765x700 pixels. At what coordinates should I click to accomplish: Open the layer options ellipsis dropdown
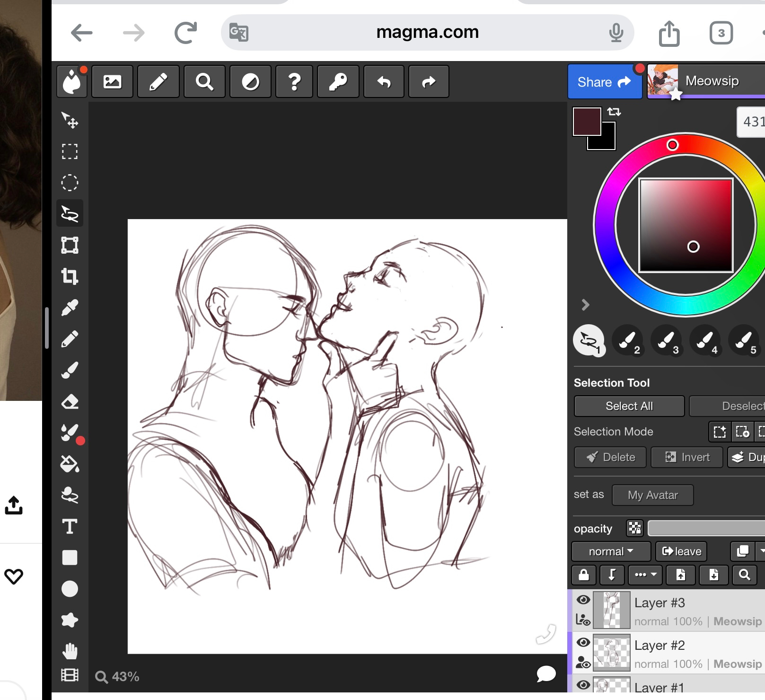click(645, 575)
